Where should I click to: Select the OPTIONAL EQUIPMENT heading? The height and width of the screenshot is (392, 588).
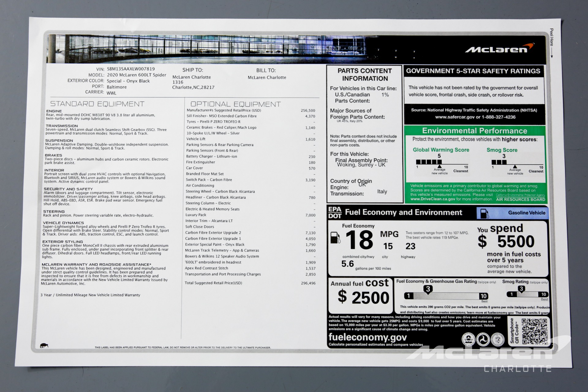point(236,104)
